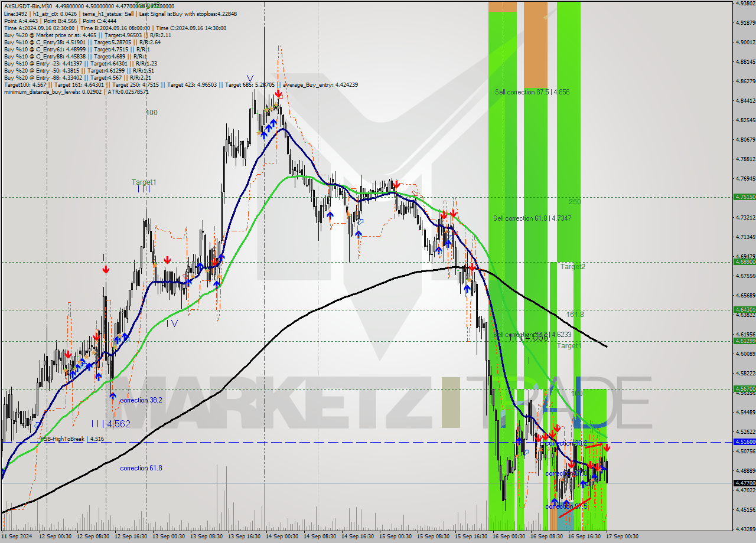Select the '15 Sep 00:30' time axis label
The image size is (756, 543).
click(396, 537)
